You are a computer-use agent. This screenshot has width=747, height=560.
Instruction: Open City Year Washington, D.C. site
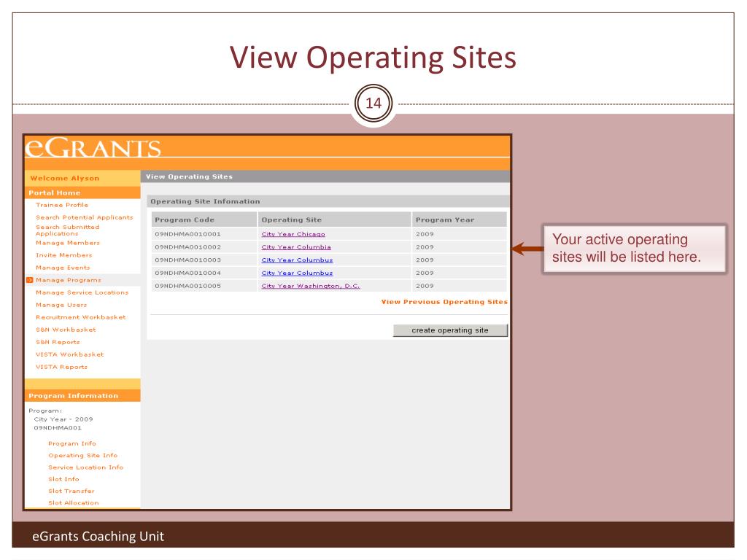coord(311,286)
